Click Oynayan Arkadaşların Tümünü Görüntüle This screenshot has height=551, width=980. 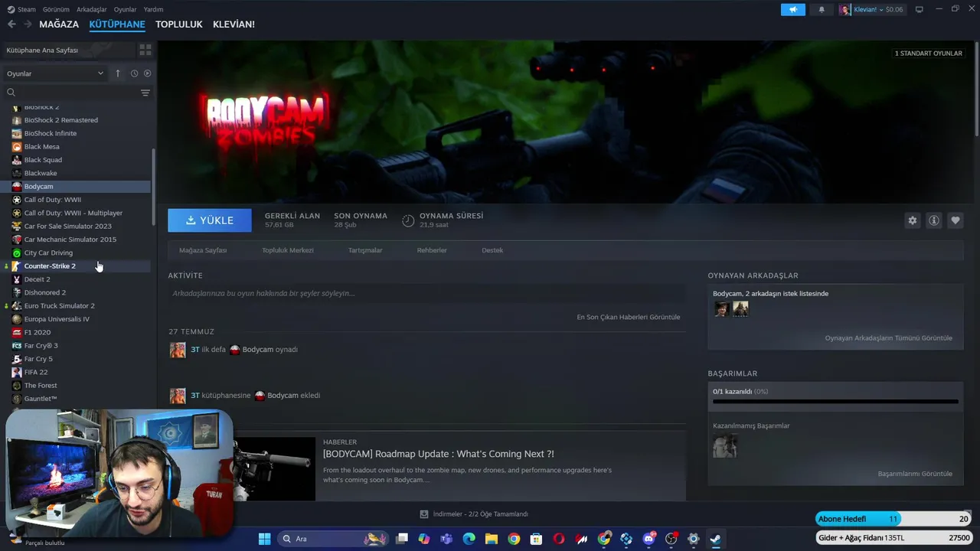(x=888, y=338)
